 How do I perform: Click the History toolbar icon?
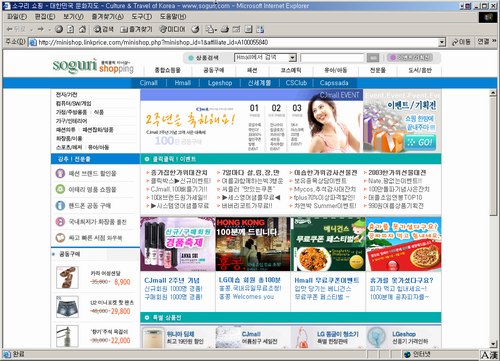click(195, 29)
